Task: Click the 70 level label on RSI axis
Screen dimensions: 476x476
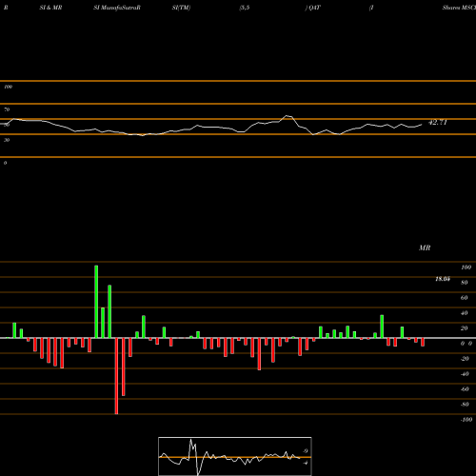Action: [7, 109]
